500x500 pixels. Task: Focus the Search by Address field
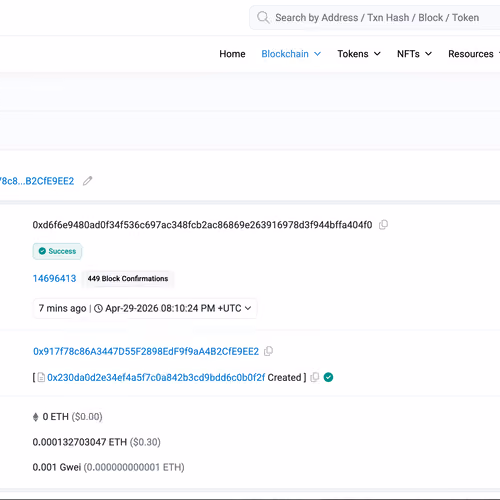(377, 17)
